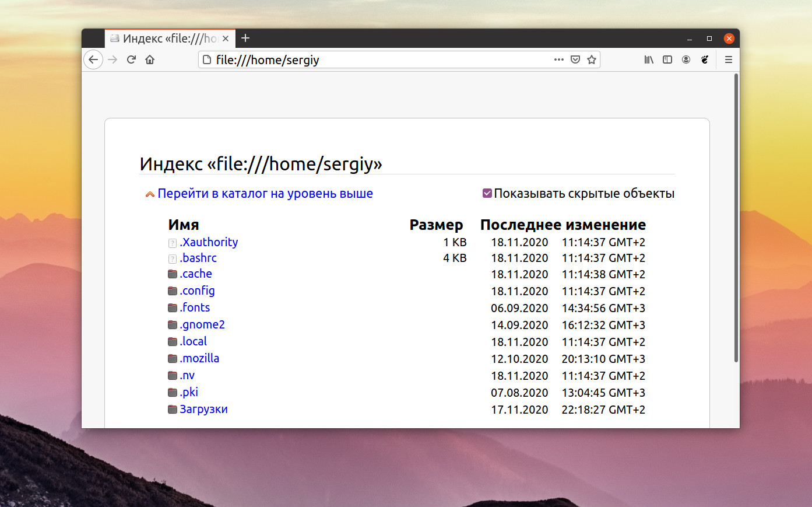Close the current tab with X
The width and height of the screenshot is (812, 507).
(226, 39)
